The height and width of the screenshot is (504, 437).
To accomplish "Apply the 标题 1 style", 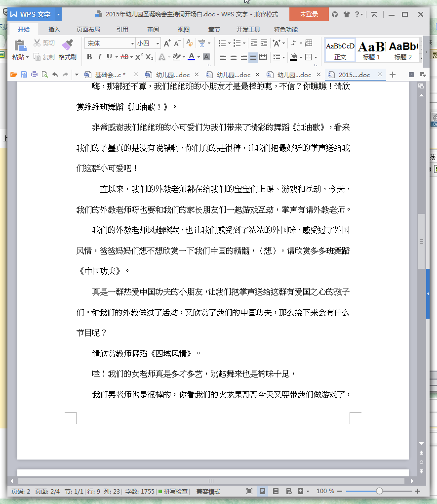I will 371,50.
